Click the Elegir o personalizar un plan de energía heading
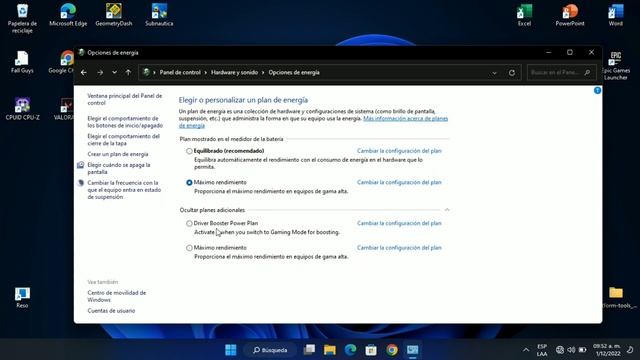The width and height of the screenshot is (640, 360). pyautogui.click(x=243, y=100)
